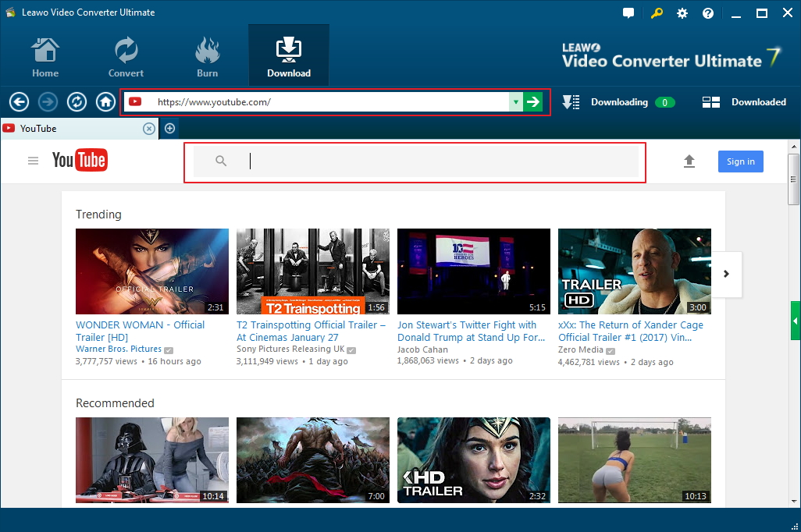Expand the green side panel handle
The image size is (801, 532).
point(795,321)
